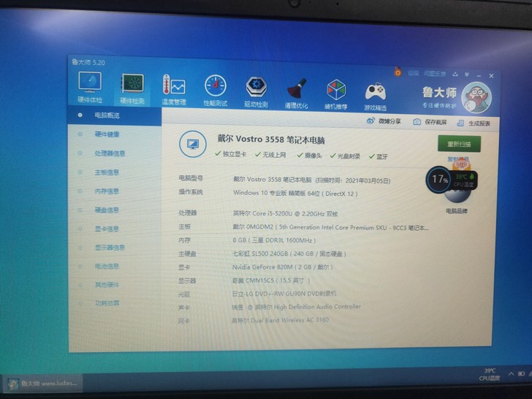The image size is (532, 399).
Task: Click the orange medal icon in title bar
Action: click(398, 72)
